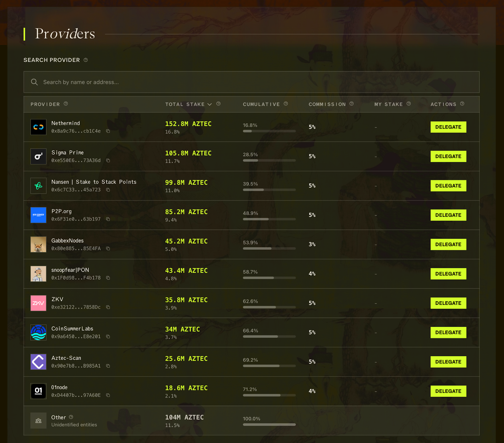Select the 104M AZTEC Other stake
The image size is (504, 443).
click(185, 417)
